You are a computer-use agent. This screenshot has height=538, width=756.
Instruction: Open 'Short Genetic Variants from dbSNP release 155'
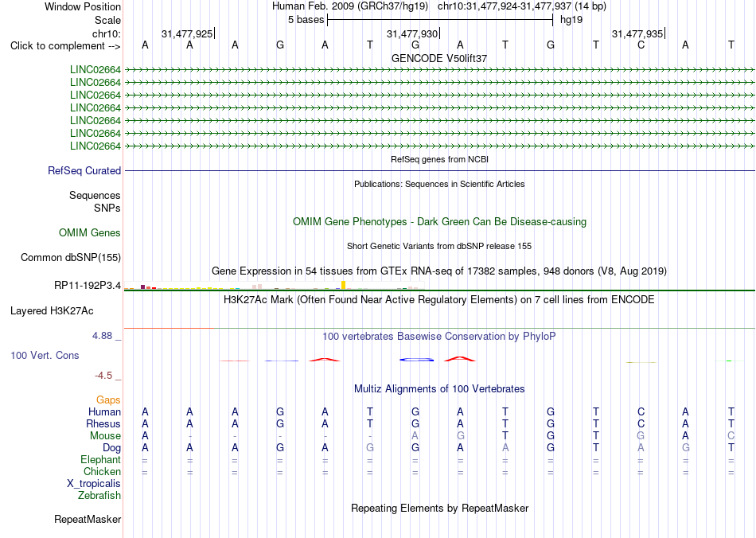coord(439,246)
